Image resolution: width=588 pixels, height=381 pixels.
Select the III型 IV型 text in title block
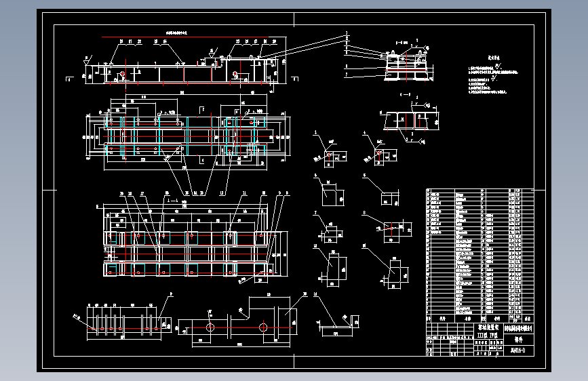point(488,336)
